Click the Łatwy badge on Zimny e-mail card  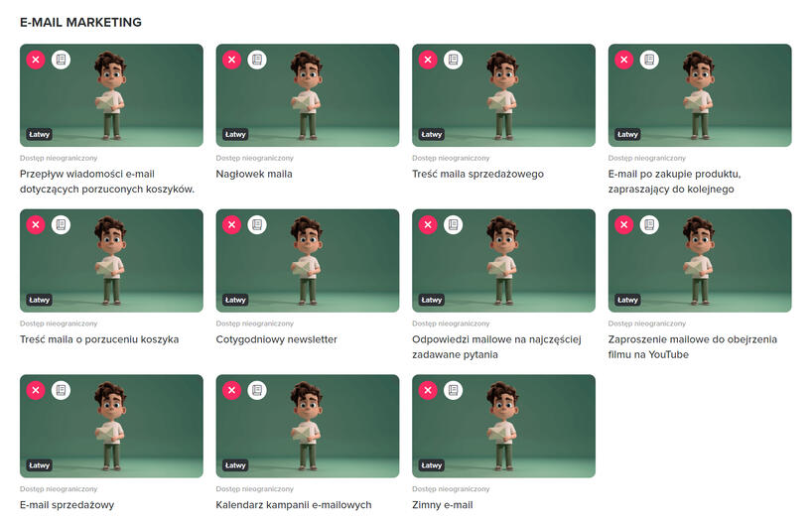pyautogui.click(x=432, y=464)
